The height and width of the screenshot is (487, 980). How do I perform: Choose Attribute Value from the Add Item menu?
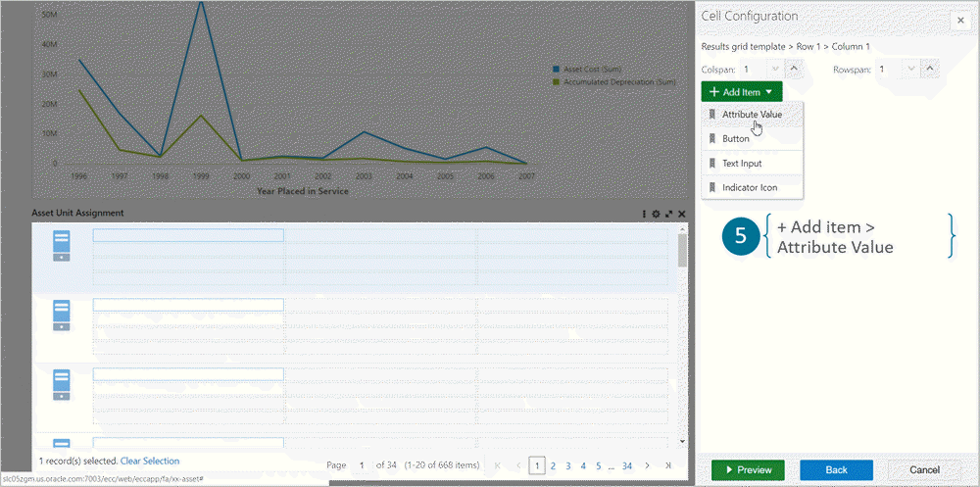(x=752, y=115)
